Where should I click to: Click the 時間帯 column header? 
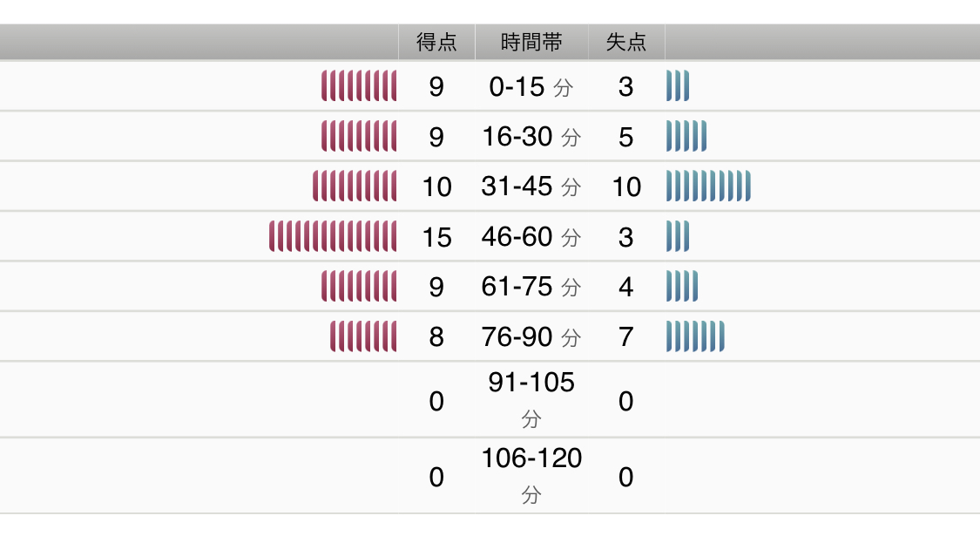(x=531, y=43)
